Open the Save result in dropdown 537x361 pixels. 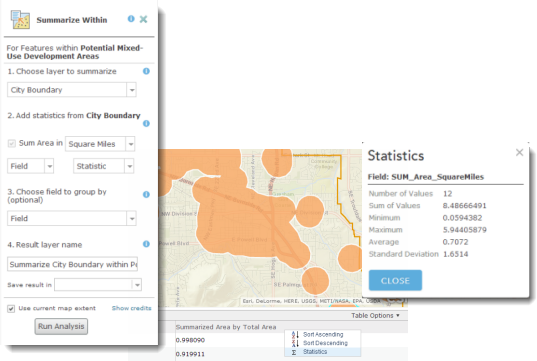pyautogui.click(x=137, y=285)
